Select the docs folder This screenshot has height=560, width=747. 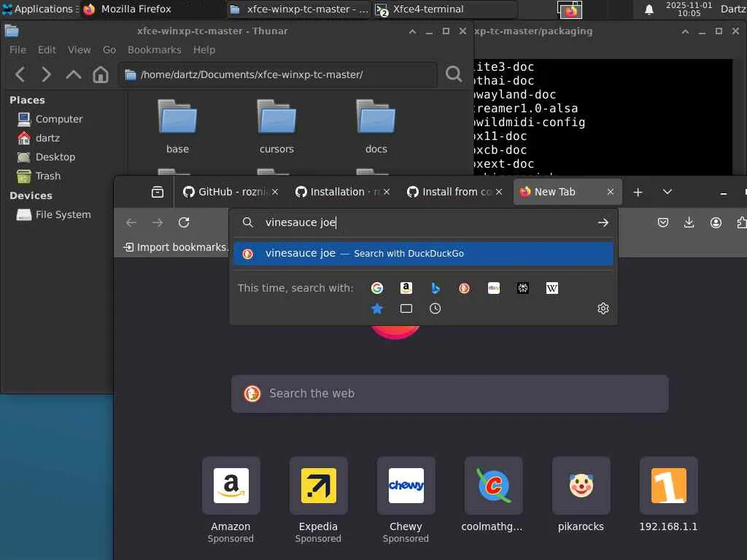pos(376,126)
